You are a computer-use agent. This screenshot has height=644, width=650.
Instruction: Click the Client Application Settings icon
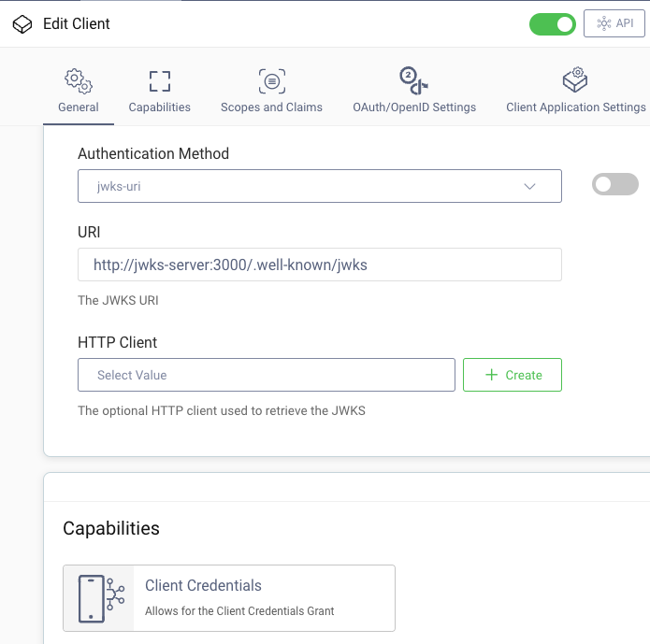(575, 80)
